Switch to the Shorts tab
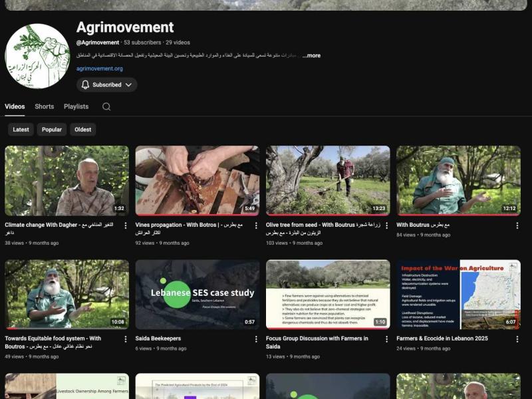Image resolution: width=532 pixels, height=399 pixels. pos(45,106)
